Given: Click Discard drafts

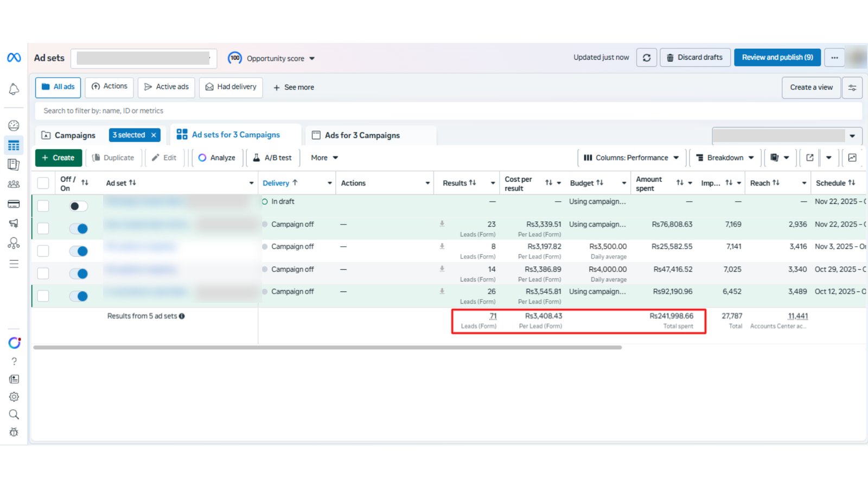Looking at the screenshot, I should point(694,57).
